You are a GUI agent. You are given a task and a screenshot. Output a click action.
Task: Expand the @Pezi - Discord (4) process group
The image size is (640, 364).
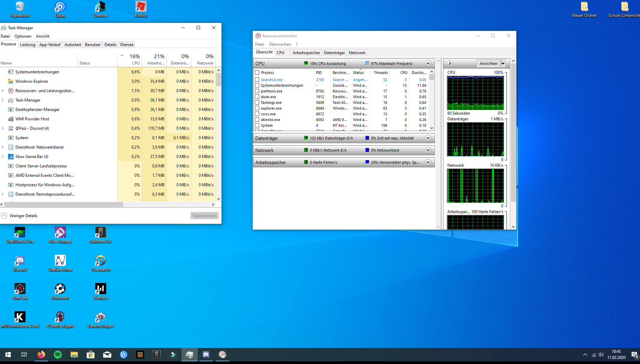(3, 128)
